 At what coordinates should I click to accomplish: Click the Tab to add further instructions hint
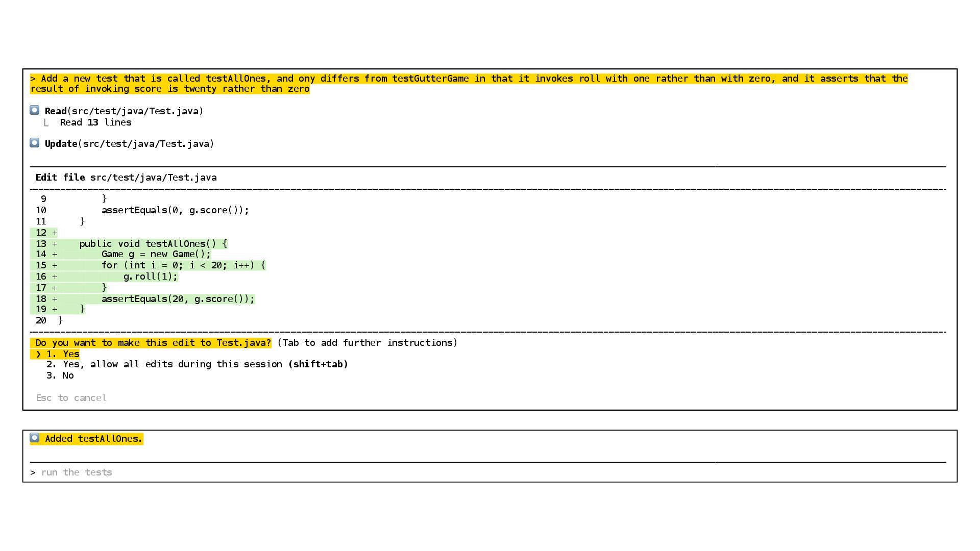[367, 343]
